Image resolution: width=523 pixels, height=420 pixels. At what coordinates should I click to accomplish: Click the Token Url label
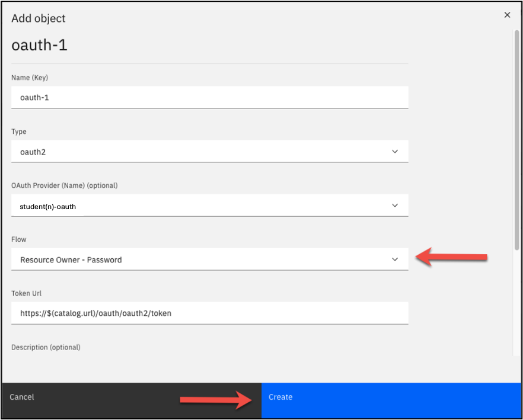[x=27, y=293]
